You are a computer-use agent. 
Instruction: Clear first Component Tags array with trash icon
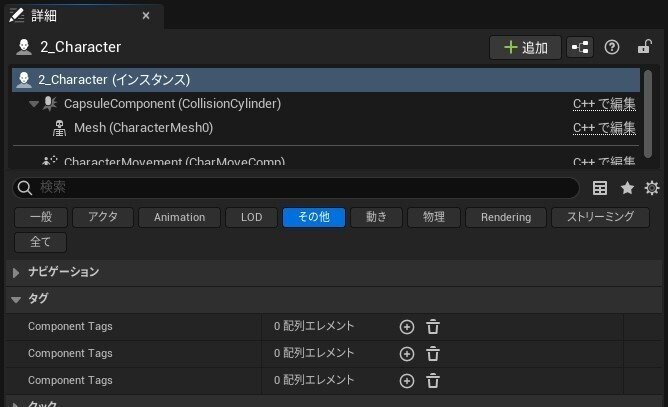point(433,327)
